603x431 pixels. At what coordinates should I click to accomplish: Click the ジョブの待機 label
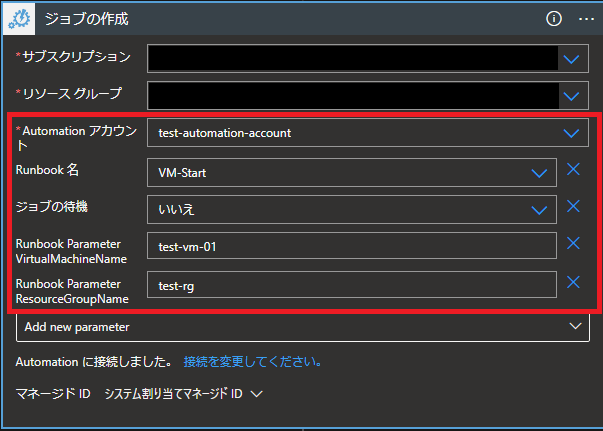52,206
